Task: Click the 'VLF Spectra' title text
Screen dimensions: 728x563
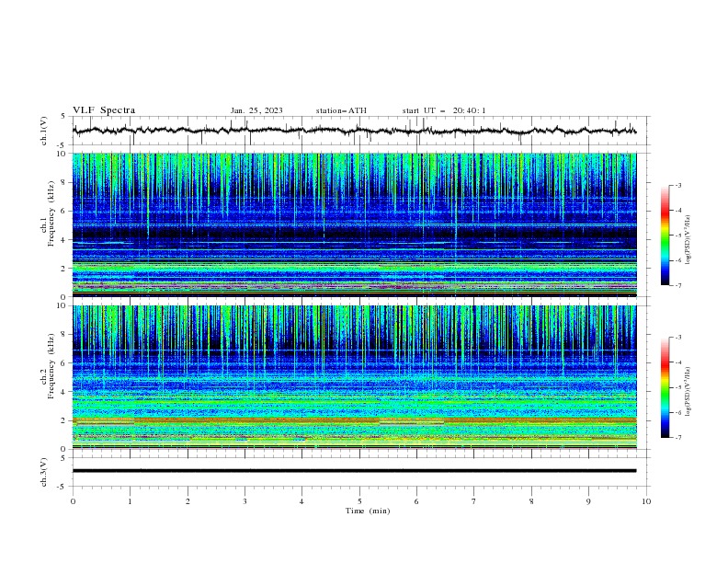Action: (104, 110)
